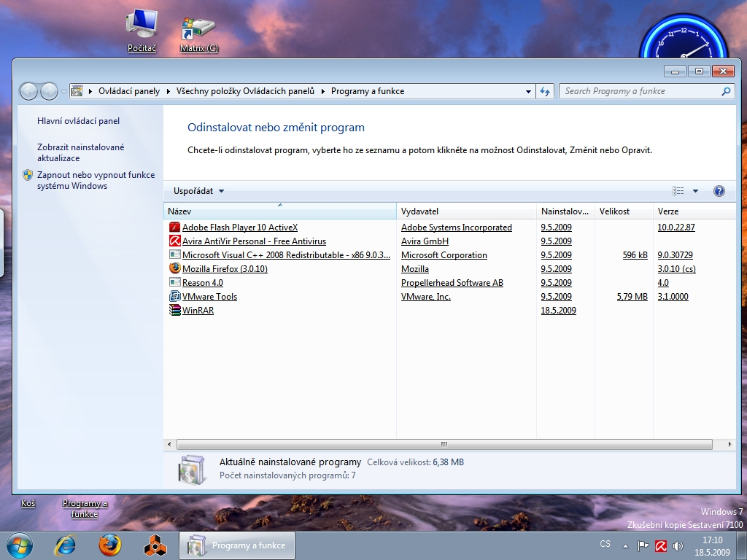This screenshot has height=560, width=747.
Task: Show hidden tray icons arrow
Action: 625,546
